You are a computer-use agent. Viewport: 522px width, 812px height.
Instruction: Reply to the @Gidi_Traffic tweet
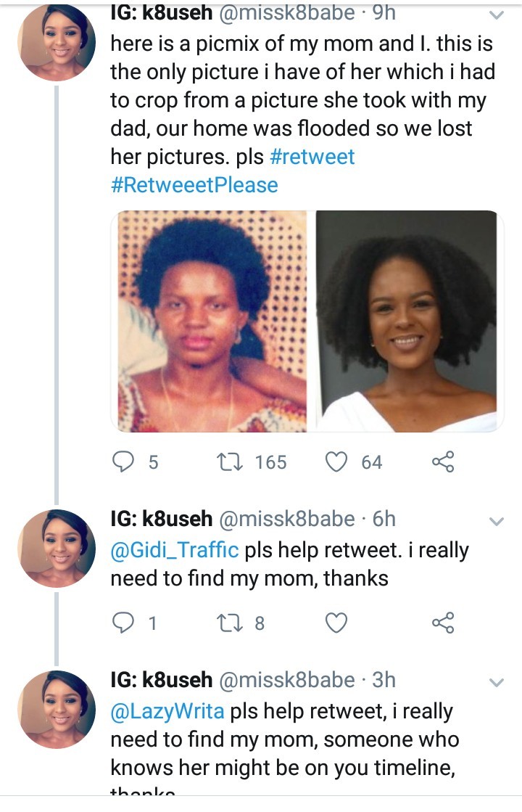(x=125, y=623)
